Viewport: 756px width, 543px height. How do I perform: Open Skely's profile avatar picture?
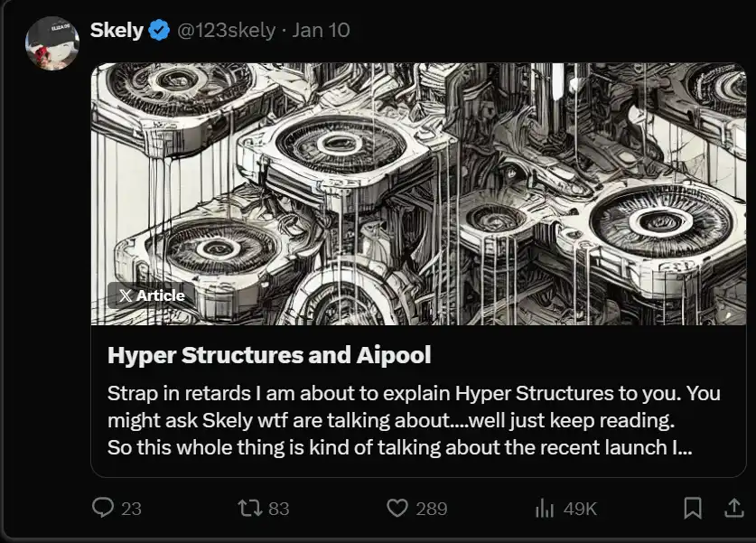pos(51,43)
